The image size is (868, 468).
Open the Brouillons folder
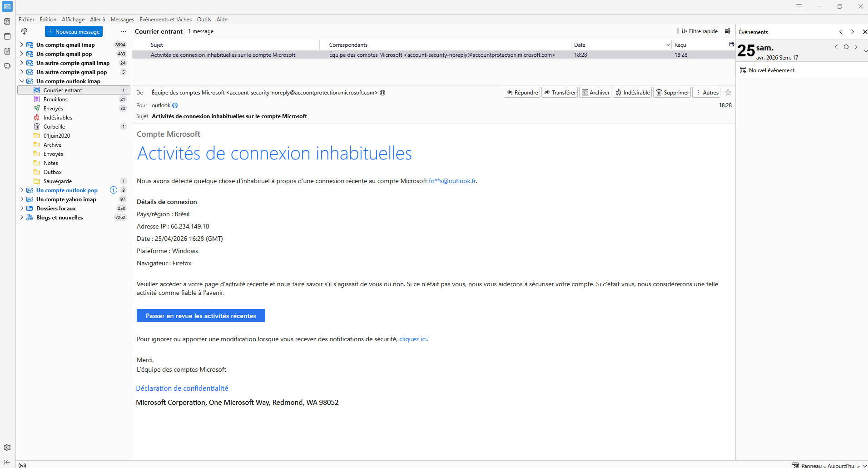[55, 100]
